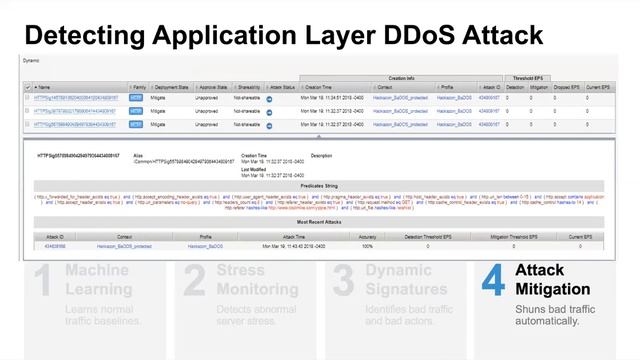Open attack ID link in first signature row
The width and height of the screenshot is (640, 360).
point(489,98)
